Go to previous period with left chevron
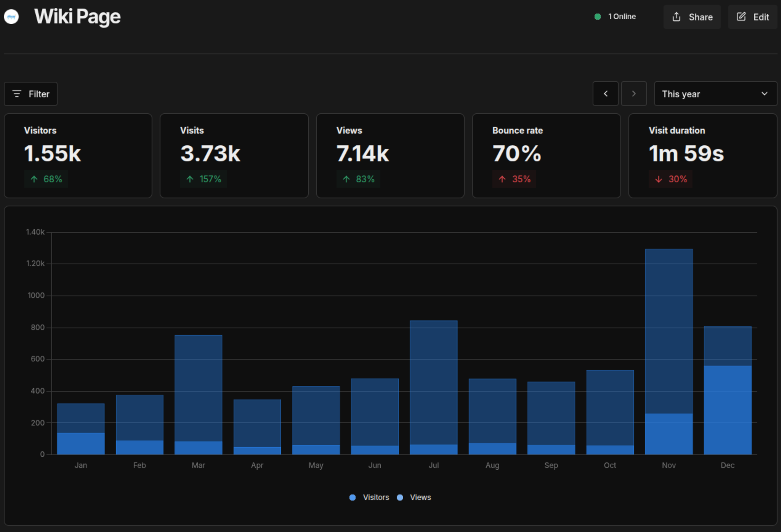This screenshot has height=532, width=781. point(605,94)
